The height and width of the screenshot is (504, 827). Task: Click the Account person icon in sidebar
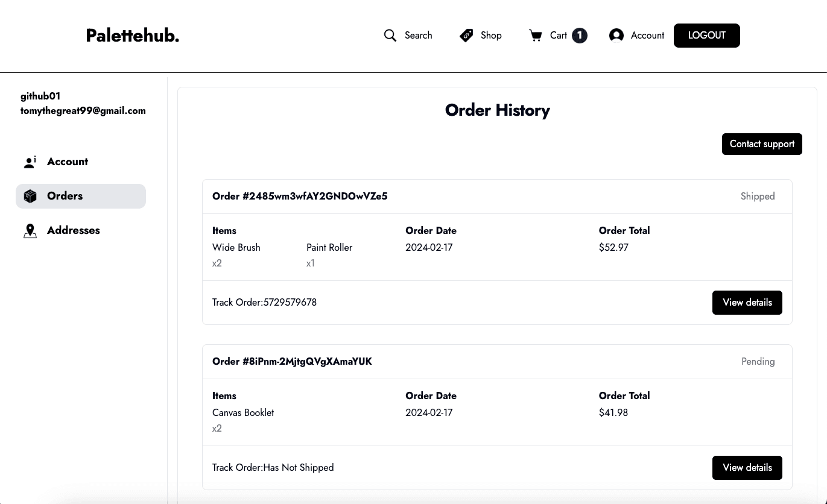click(x=30, y=162)
